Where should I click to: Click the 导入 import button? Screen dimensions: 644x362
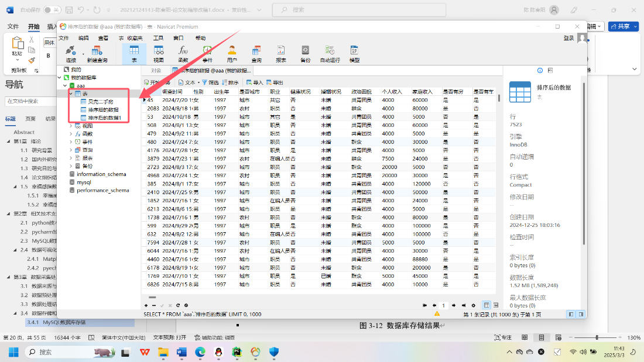pyautogui.click(x=255, y=82)
